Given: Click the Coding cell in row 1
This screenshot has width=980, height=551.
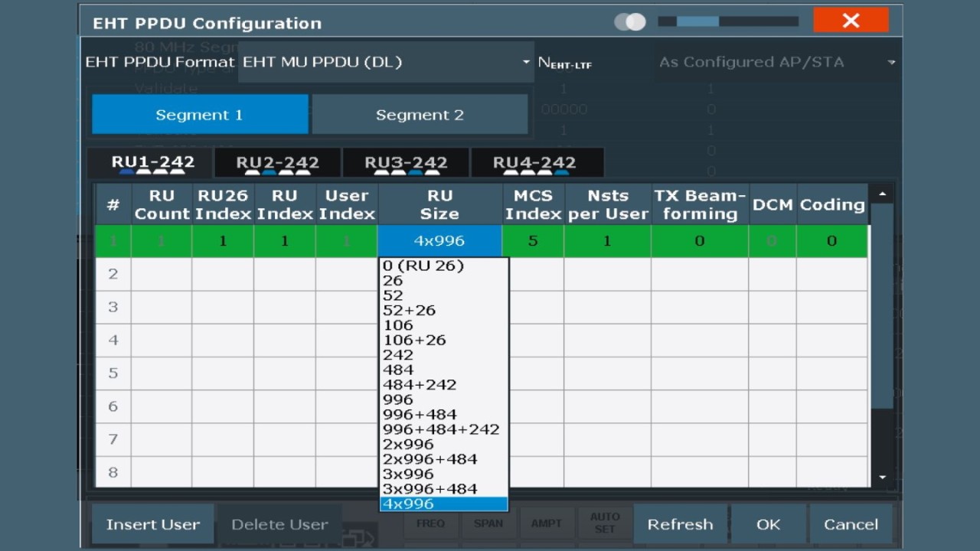Looking at the screenshot, I should 831,241.
